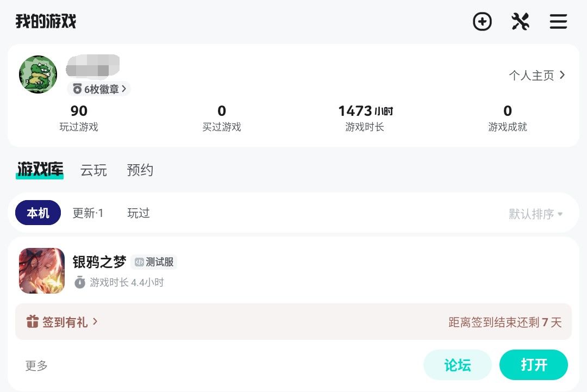Click the gift box sign-in icon
Screen dimensions: 587x392
(x=33, y=322)
